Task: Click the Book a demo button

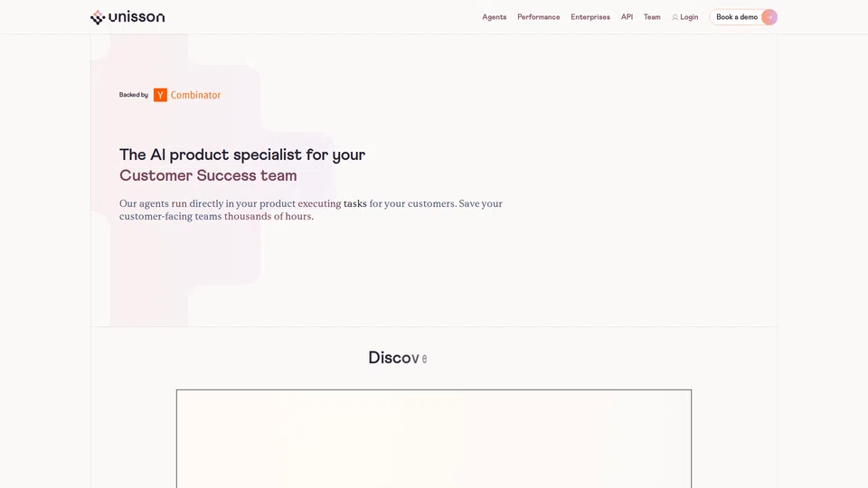Action: (743, 17)
